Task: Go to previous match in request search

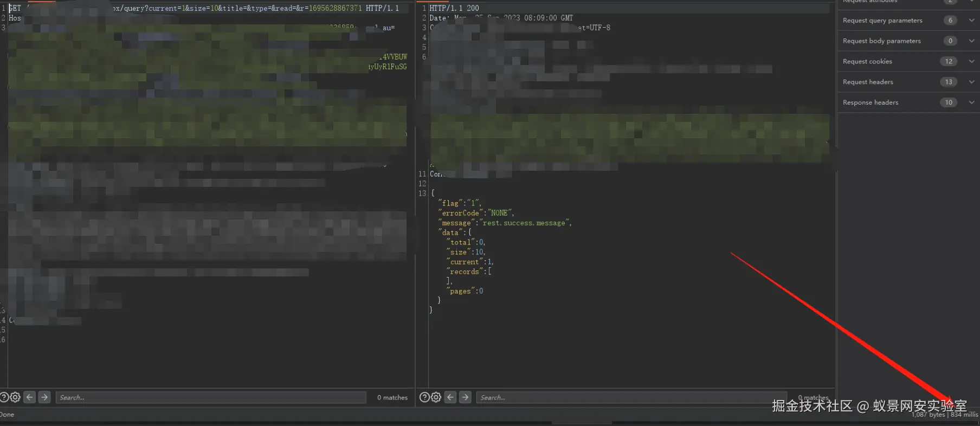Action: pos(30,397)
